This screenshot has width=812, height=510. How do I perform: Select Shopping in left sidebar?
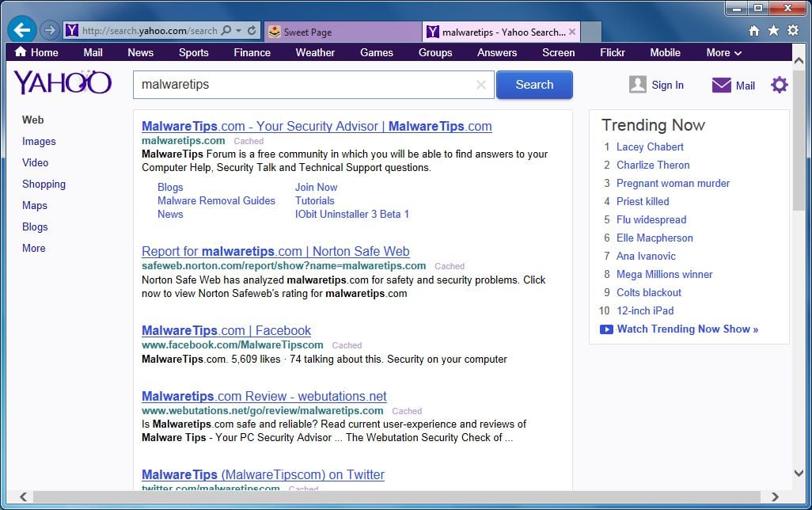[x=44, y=184]
